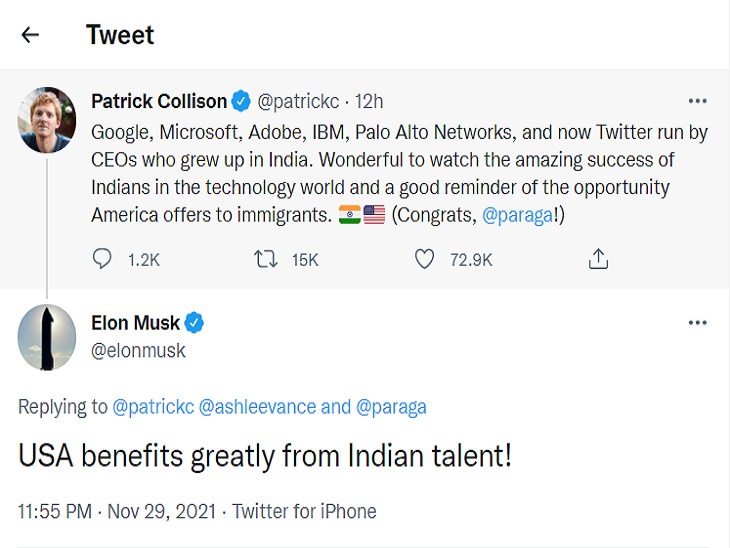Like Patrick Collison's tweet
730x548 pixels.
click(425, 259)
